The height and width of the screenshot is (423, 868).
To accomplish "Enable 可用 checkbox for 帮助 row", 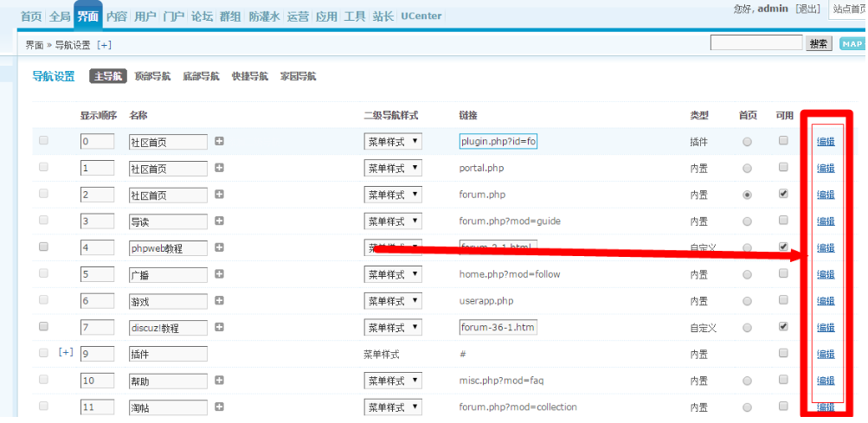I will pos(783,379).
